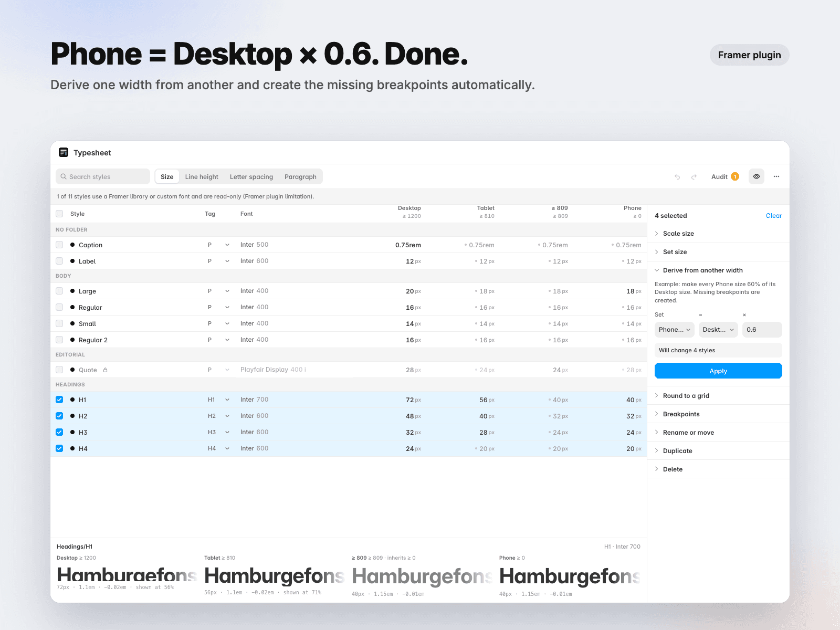Switch to the Size tab
The width and height of the screenshot is (840, 630).
tap(167, 176)
